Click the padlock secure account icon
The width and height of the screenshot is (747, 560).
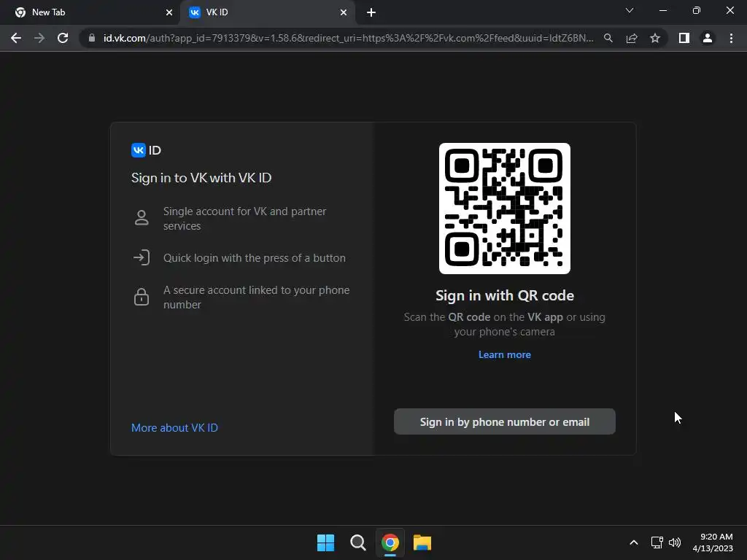pos(142,296)
